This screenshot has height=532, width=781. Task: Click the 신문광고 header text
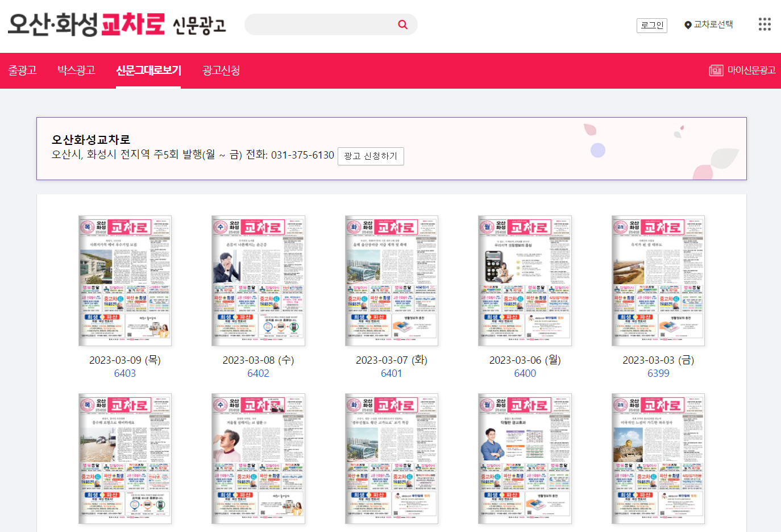coord(199,26)
